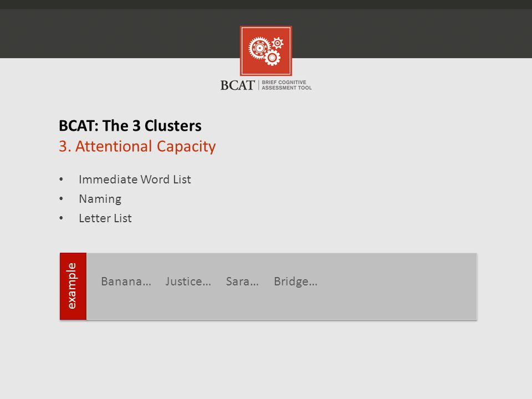Click the word 'Sara…' in example box
The height and width of the screenshot is (399, 532).
click(242, 282)
